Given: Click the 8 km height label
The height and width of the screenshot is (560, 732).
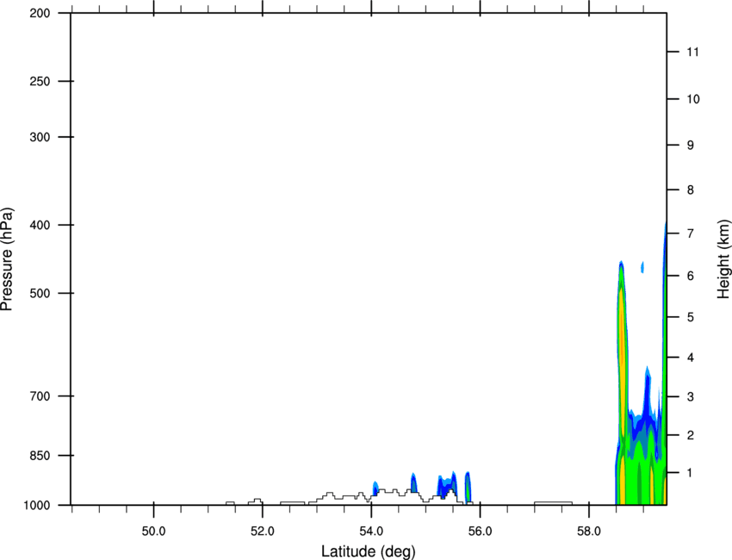Looking at the screenshot, I should tap(691, 190).
